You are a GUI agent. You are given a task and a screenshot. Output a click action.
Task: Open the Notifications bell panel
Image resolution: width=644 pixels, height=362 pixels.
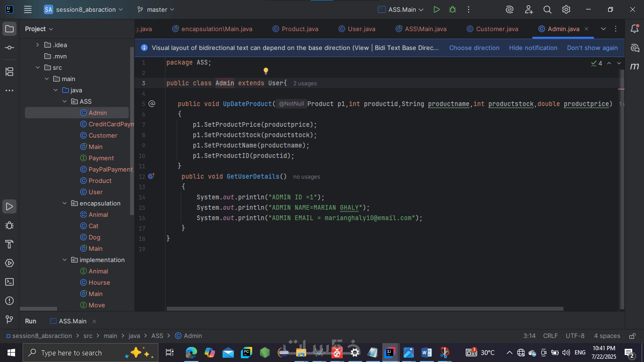(x=635, y=29)
